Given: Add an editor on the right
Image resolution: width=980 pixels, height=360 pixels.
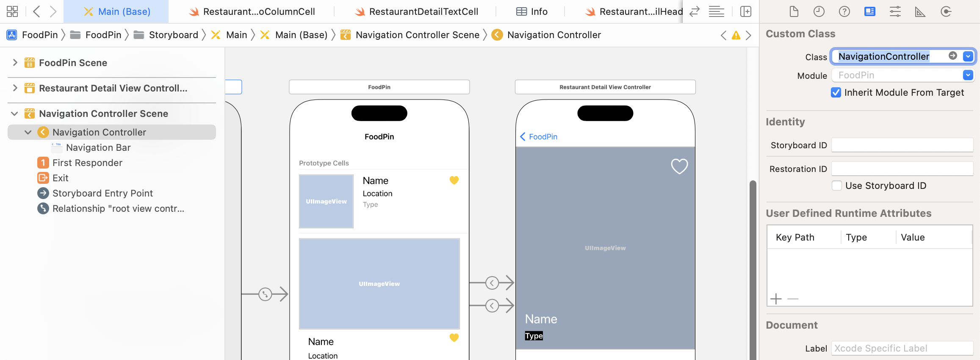Looking at the screenshot, I should 746,11.
